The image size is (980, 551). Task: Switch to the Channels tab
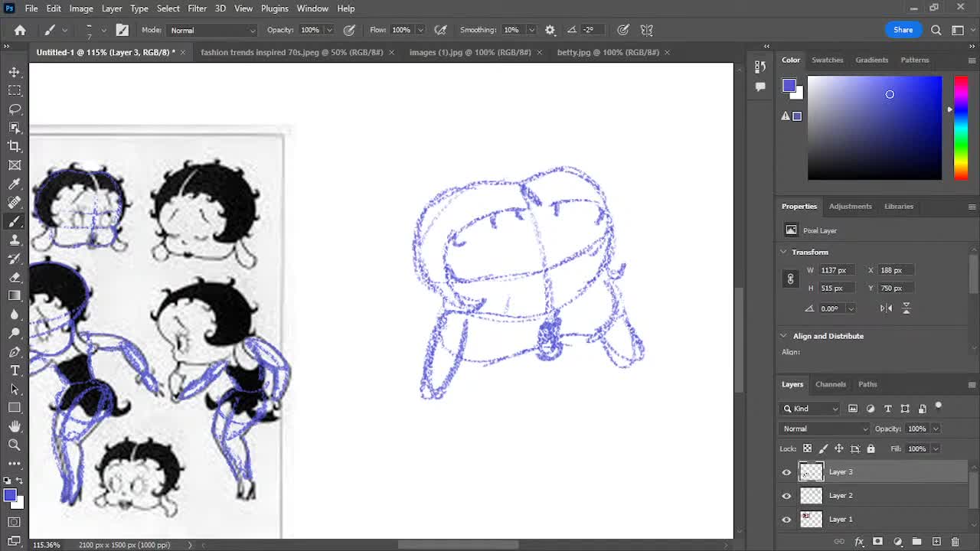pyautogui.click(x=831, y=384)
